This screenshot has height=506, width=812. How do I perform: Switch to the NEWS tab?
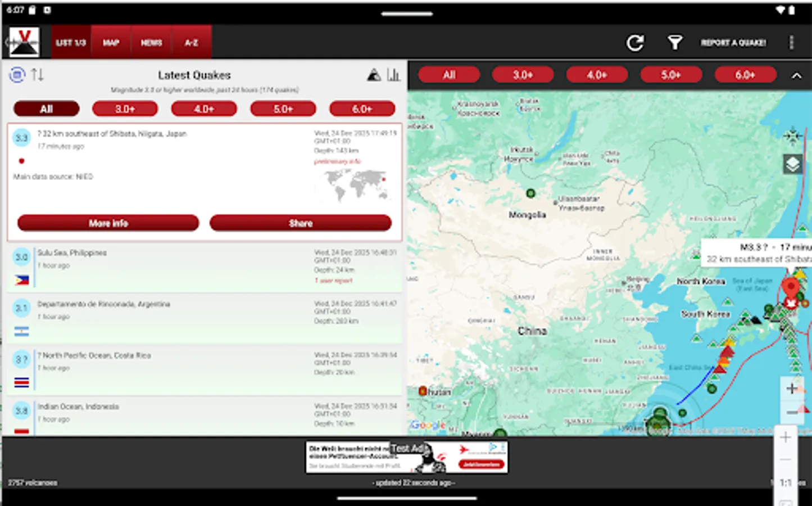151,42
